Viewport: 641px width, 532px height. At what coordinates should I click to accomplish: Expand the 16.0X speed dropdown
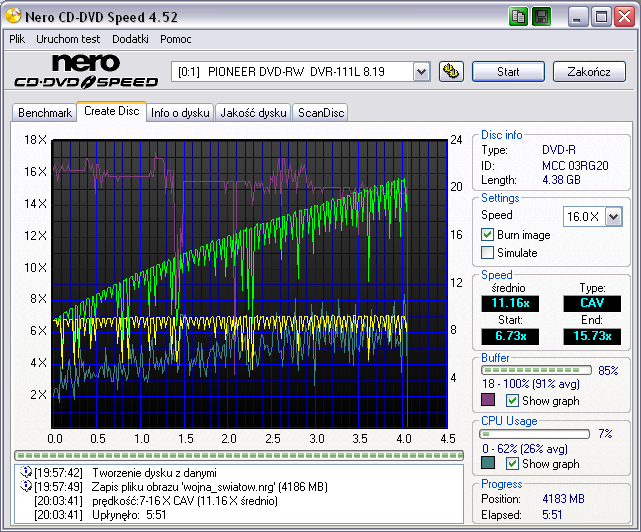click(613, 216)
